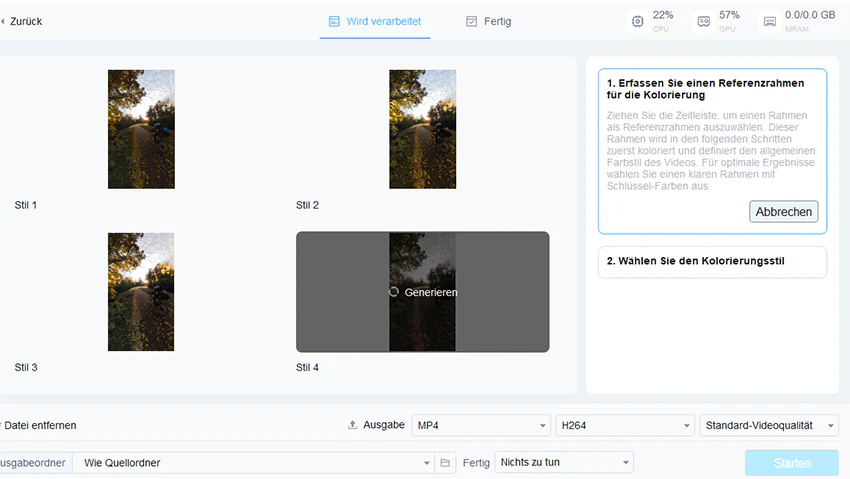Click the Fertig label beside Nichts zu tun

click(x=476, y=463)
